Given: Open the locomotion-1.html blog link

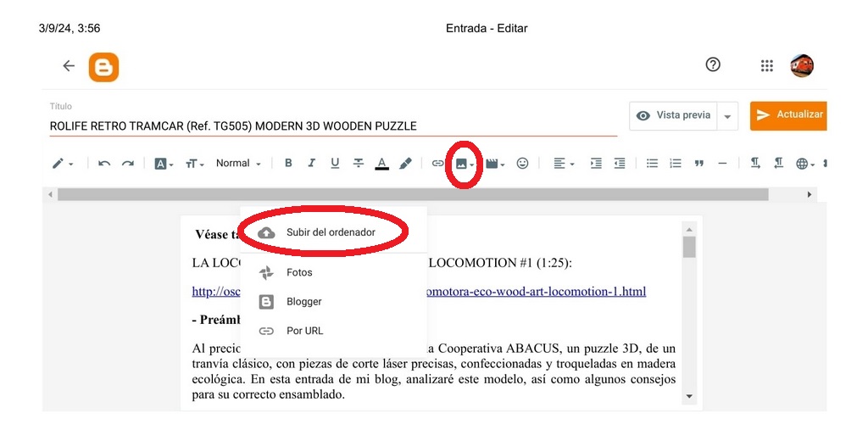Looking at the screenshot, I should coord(536,292).
